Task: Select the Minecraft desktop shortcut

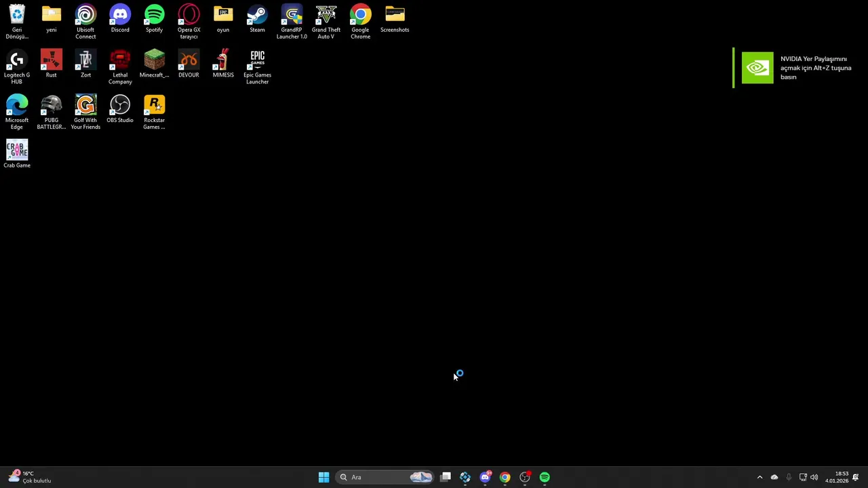Action: [x=154, y=64]
